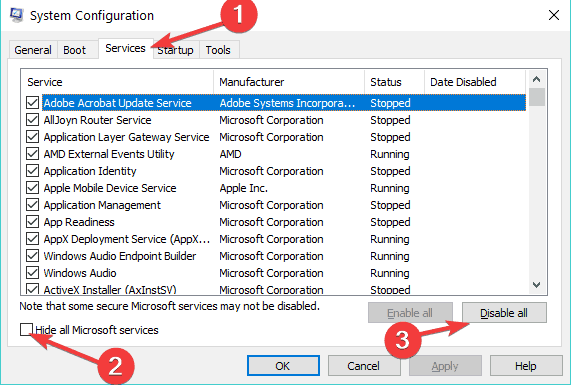Select Windows Audio Endpoint Builder name
Image resolution: width=571 pixels, height=385 pixels.
pos(120,256)
